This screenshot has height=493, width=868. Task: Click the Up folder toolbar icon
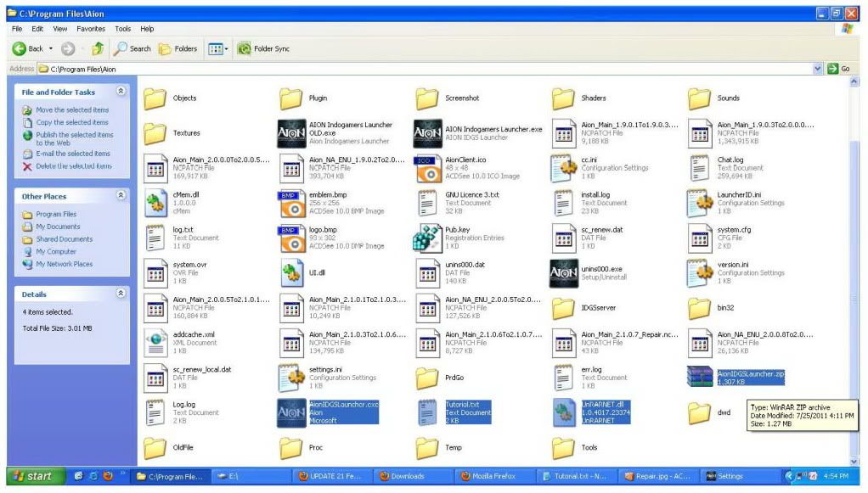tap(99, 48)
